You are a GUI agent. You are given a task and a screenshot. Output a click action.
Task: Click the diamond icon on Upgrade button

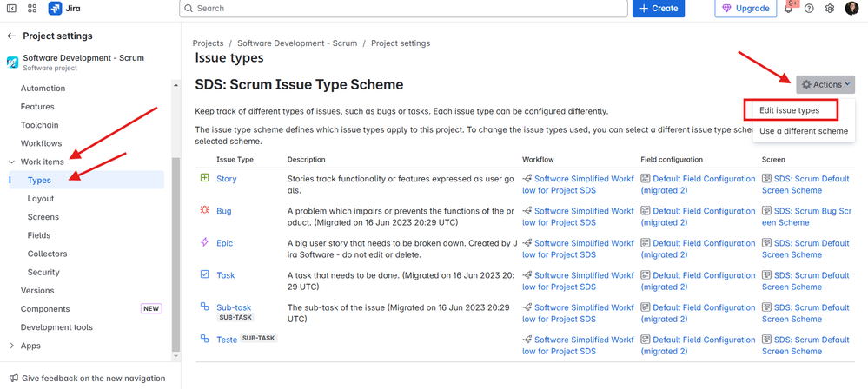[x=727, y=9]
